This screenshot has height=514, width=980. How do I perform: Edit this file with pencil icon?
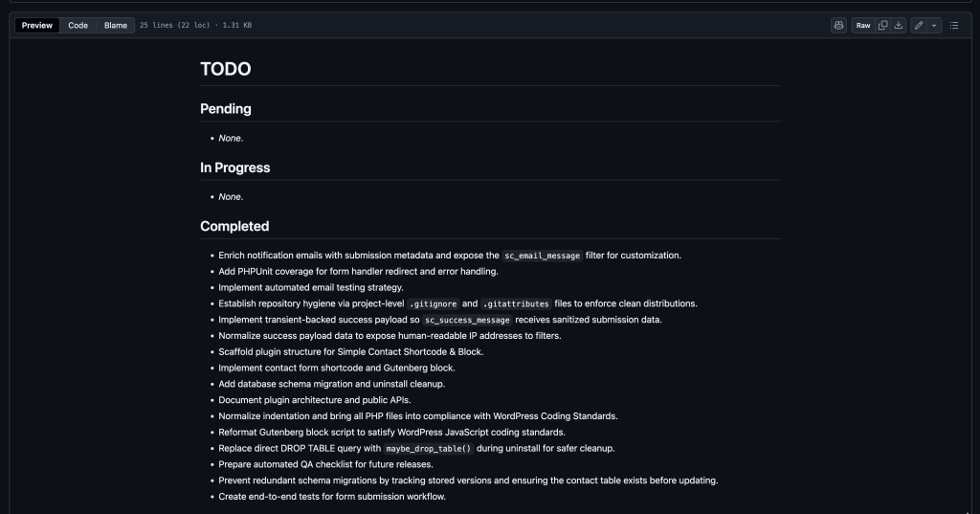click(x=918, y=26)
